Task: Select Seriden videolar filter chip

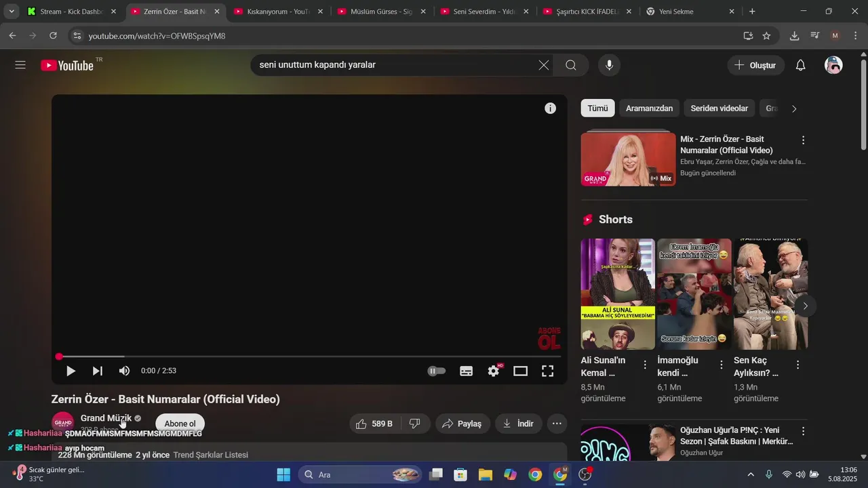Action: click(x=719, y=108)
